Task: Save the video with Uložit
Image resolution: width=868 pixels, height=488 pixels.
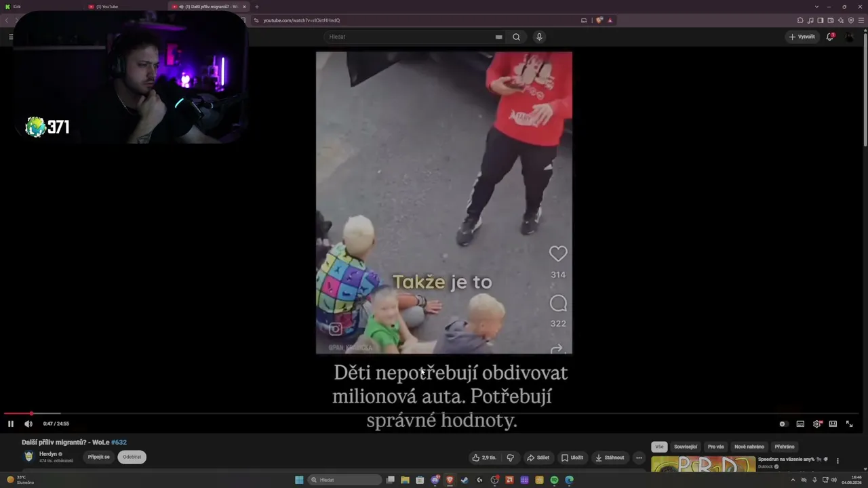Action: point(572,457)
